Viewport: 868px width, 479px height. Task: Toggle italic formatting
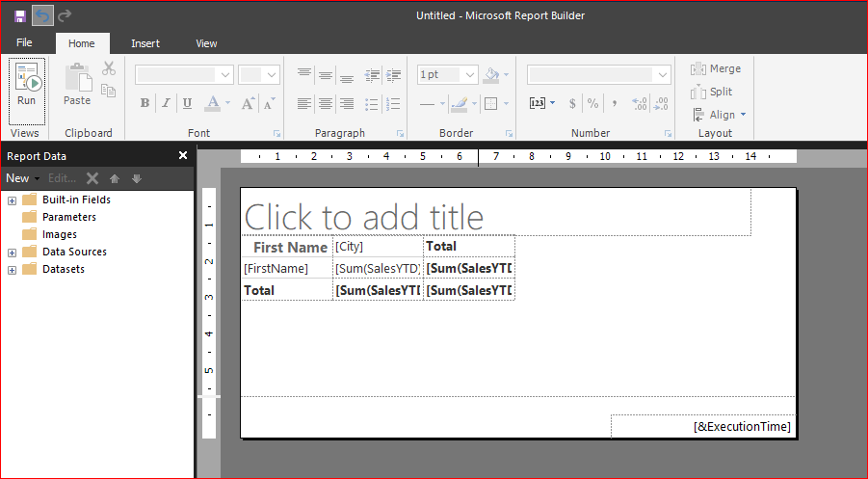point(166,103)
